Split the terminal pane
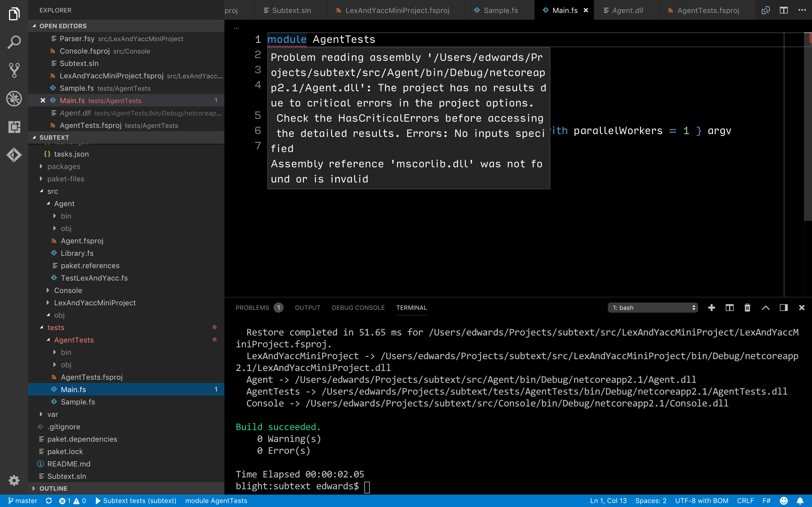Screen dimensions: 812x507 [729, 308]
